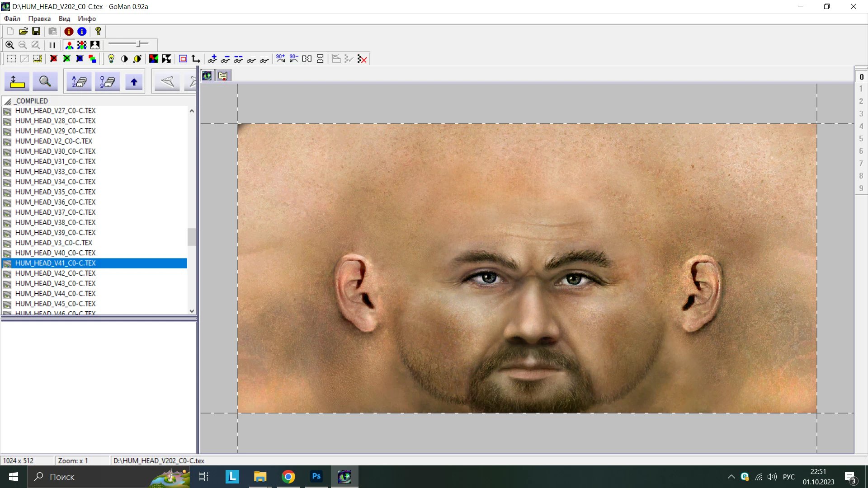The image size is (868, 488).
Task: Click the rotate 90+ icon
Action: tap(281, 59)
